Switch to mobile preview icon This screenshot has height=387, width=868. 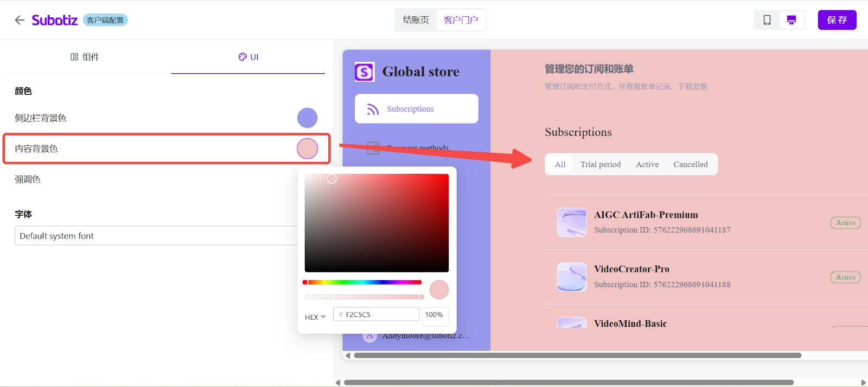coord(767,20)
